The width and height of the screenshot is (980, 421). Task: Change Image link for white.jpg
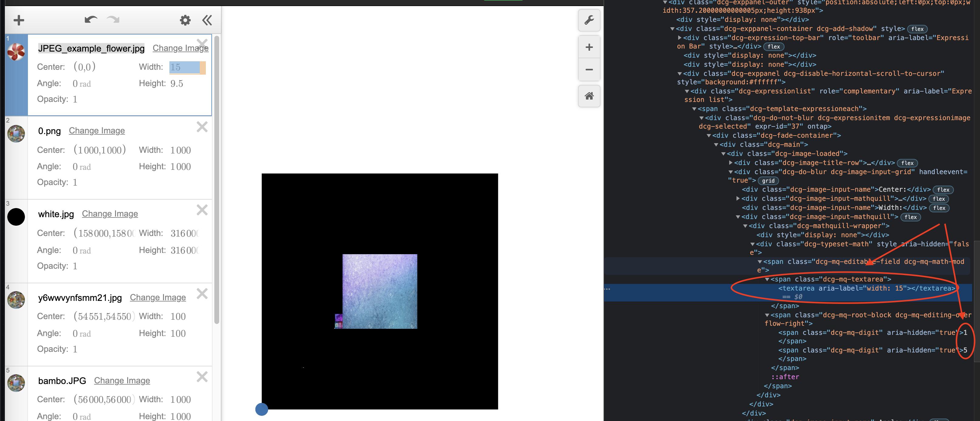tap(110, 214)
